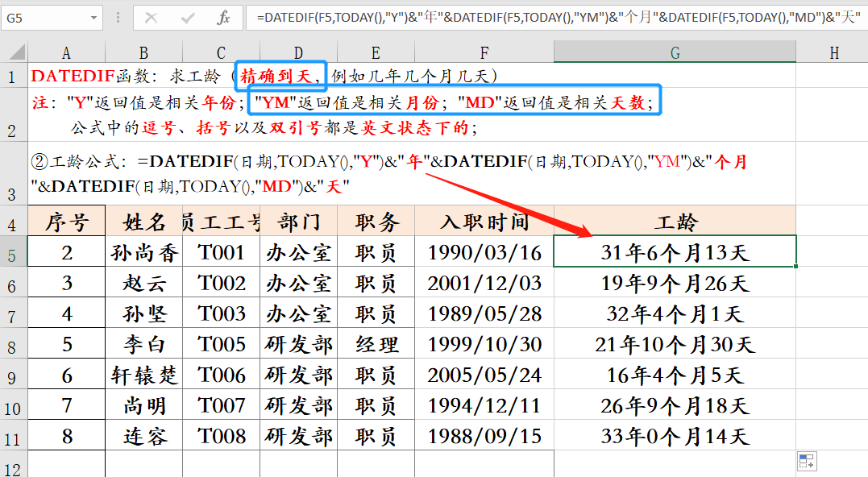Click the ②工龄公式 formula note cell
Image resolution: width=868 pixels, height=477 pixels.
pos(412,174)
